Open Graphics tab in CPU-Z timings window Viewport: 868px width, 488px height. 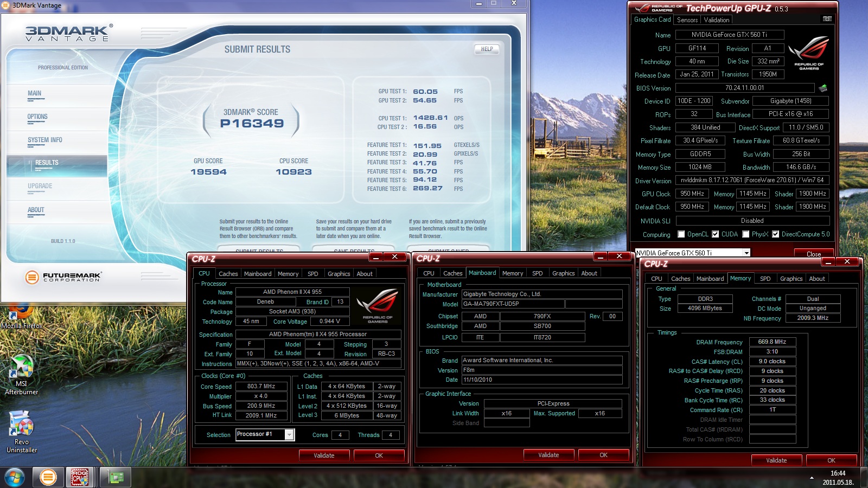tap(792, 279)
